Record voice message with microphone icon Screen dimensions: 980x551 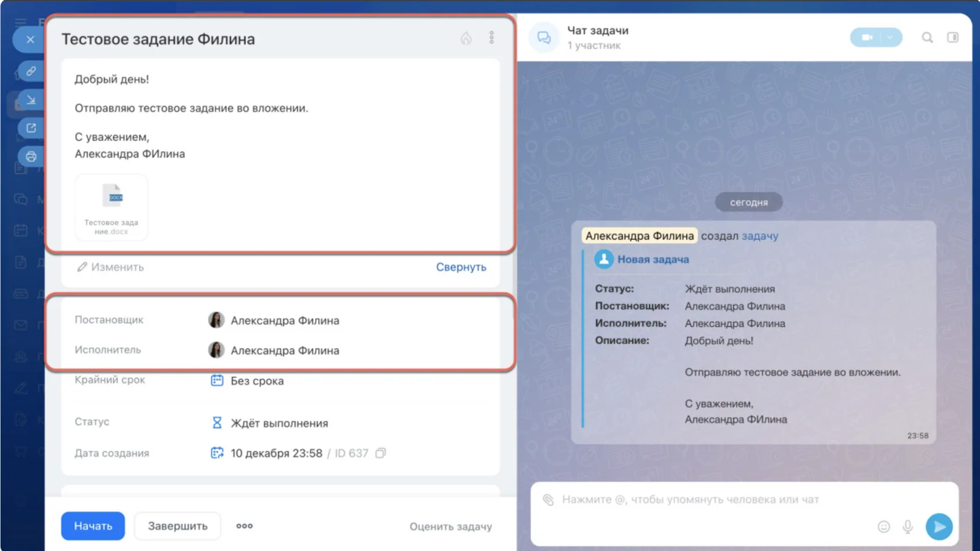pos(908,526)
